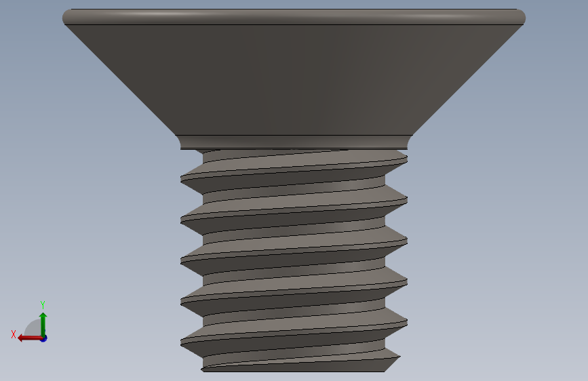Screen dimensions: 588x381
Task: Click the 'X' label on the orientation triad
Action: point(14,334)
